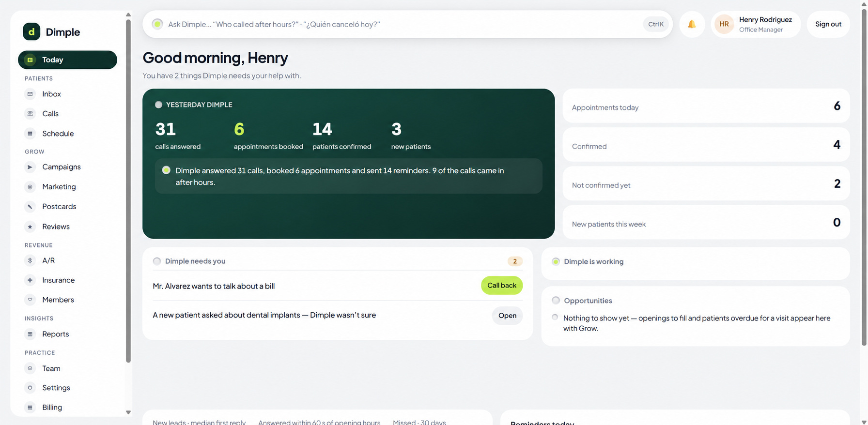Click the "31 calls answered" stat
Viewport: 868px width, 425px height.
click(x=178, y=136)
